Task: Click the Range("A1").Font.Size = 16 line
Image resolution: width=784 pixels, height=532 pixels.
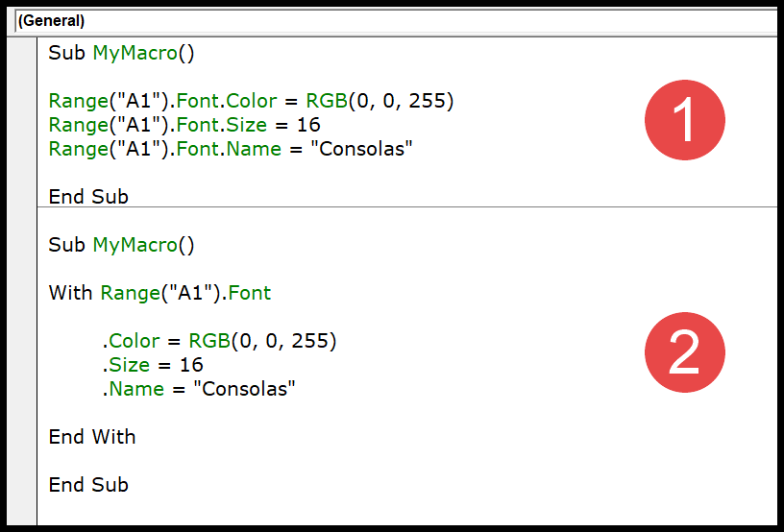Action: point(184,125)
